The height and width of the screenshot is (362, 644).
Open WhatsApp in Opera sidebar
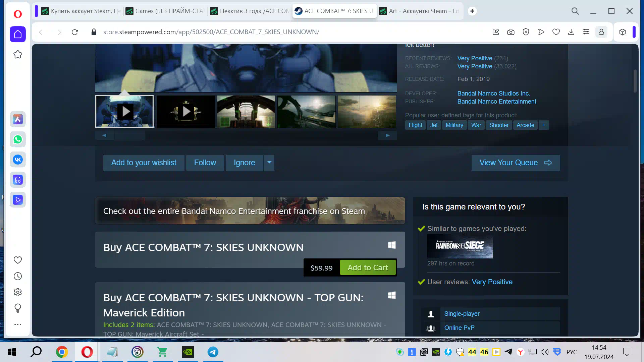18,139
